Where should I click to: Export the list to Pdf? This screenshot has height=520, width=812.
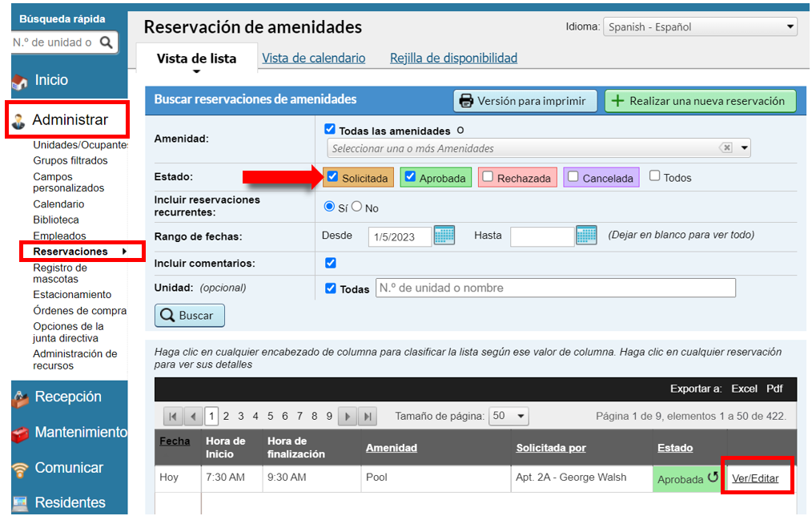tap(774, 389)
